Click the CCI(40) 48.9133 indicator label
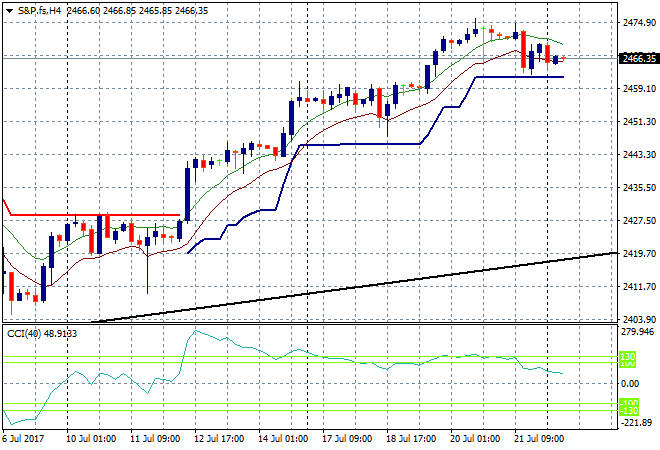Viewport: 660px width, 450px height. pyautogui.click(x=42, y=334)
